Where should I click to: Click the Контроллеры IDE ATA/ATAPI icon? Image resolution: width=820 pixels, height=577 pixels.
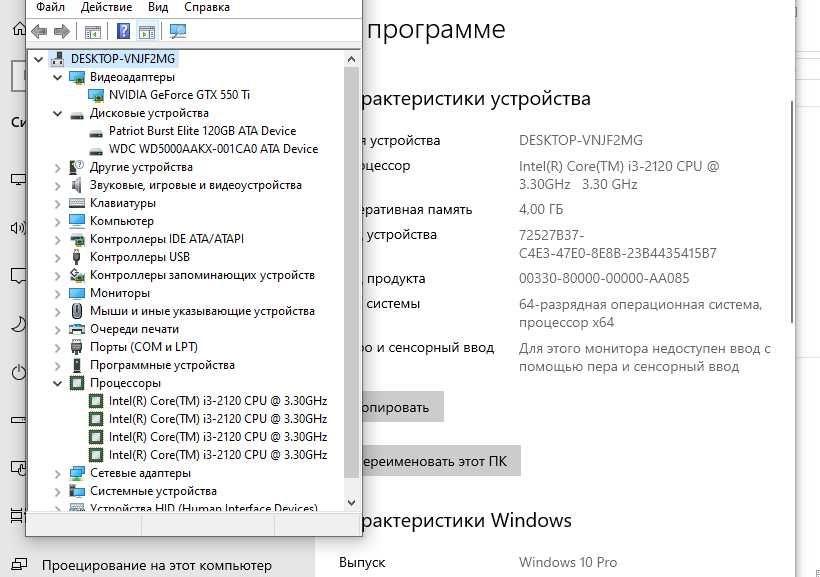[77, 240]
